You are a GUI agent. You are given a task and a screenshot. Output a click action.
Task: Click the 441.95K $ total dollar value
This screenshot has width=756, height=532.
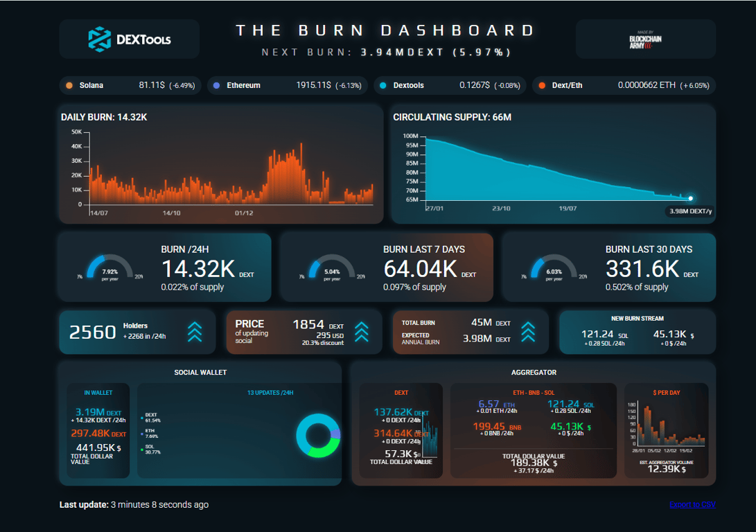pos(98,447)
